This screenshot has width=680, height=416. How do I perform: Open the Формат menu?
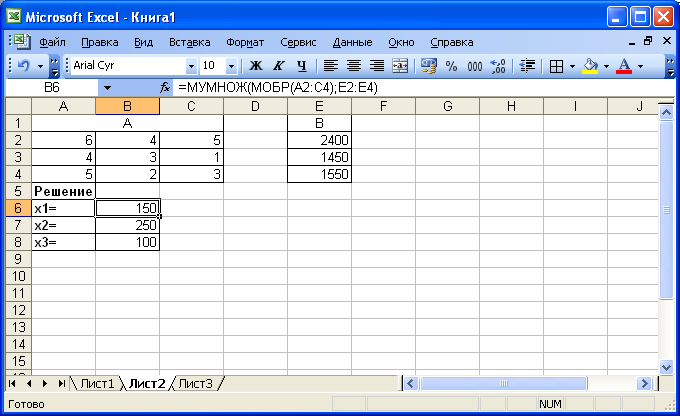pyautogui.click(x=245, y=43)
